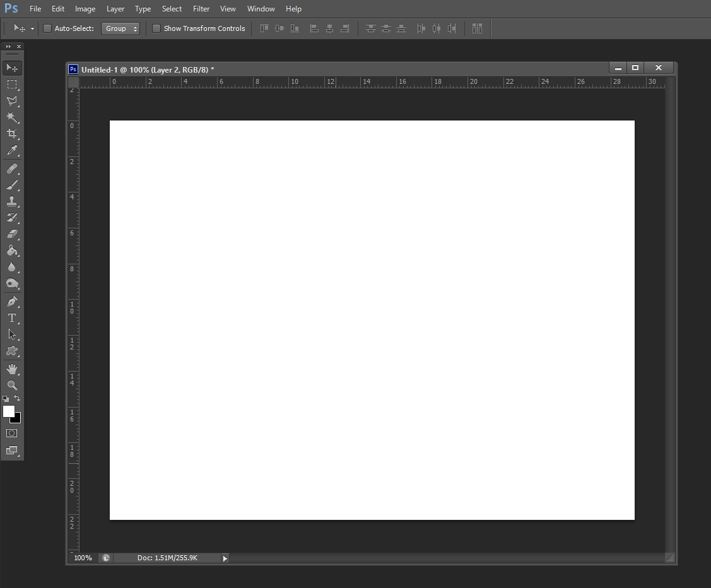Click the Doc: 1.51M/255.9K status text
The height and width of the screenshot is (588, 711).
(x=167, y=558)
